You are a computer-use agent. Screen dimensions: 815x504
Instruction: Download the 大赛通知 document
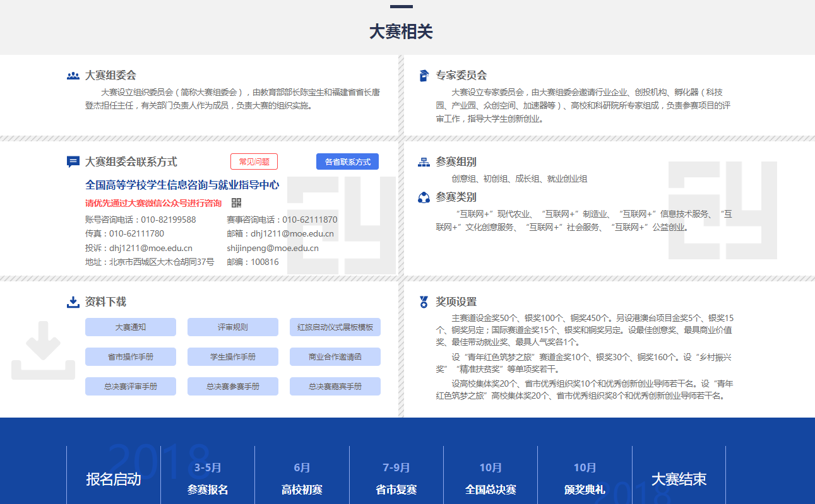(x=131, y=327)
